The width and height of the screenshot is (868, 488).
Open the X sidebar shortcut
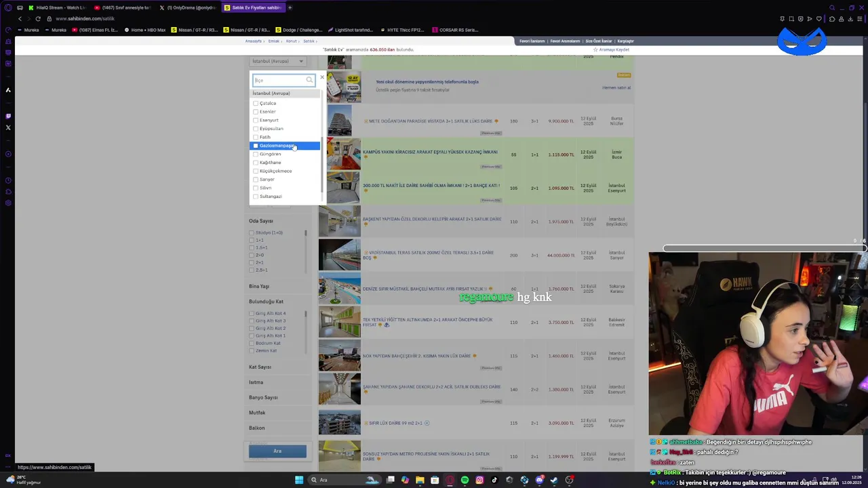[x=8, y=127]
